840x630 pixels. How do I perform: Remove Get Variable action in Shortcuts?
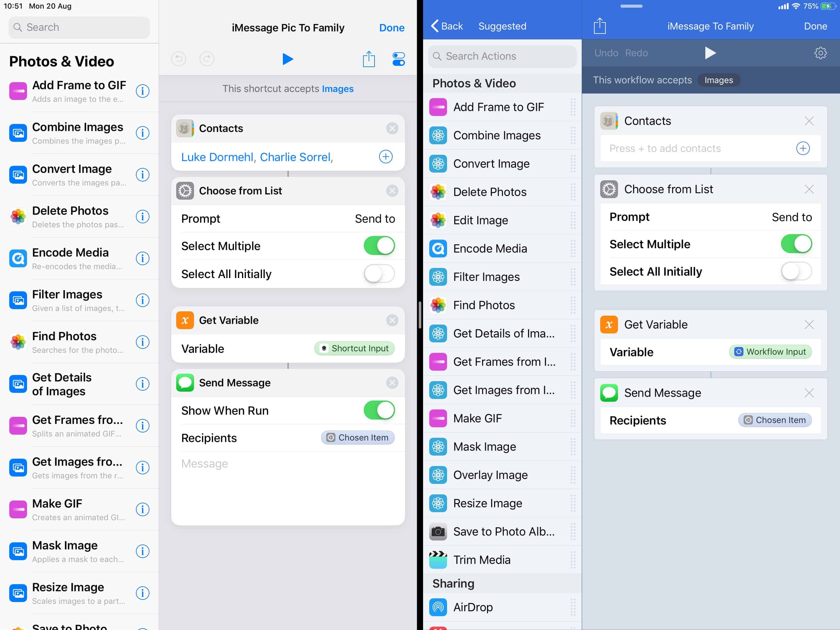point(392,320)
